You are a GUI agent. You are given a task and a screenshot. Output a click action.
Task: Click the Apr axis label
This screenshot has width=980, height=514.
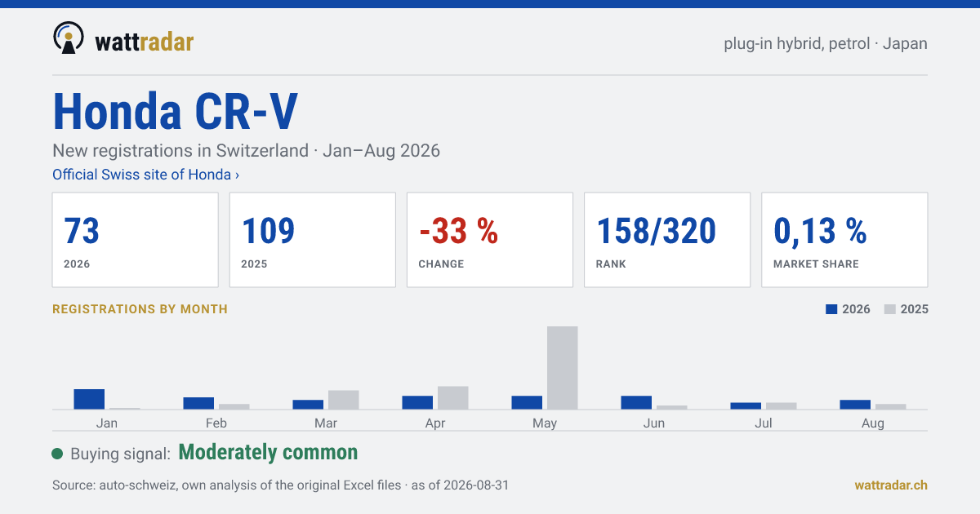click(x=435, y=423)
